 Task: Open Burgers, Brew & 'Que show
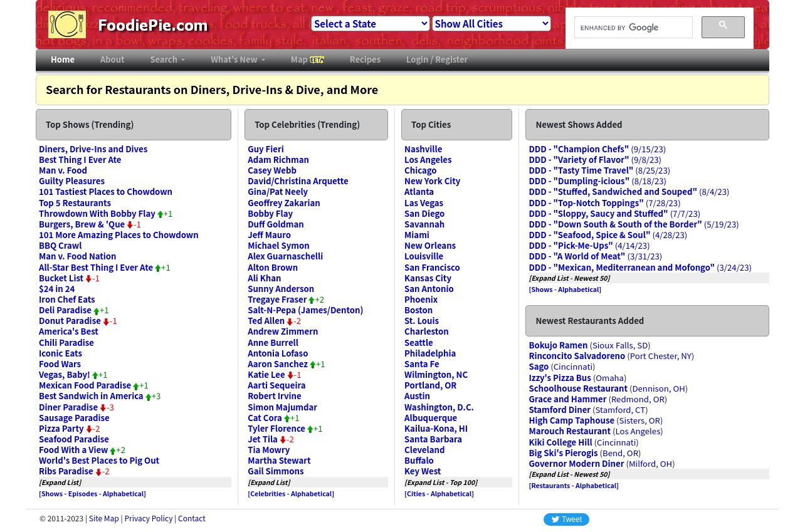coord(82,224)
